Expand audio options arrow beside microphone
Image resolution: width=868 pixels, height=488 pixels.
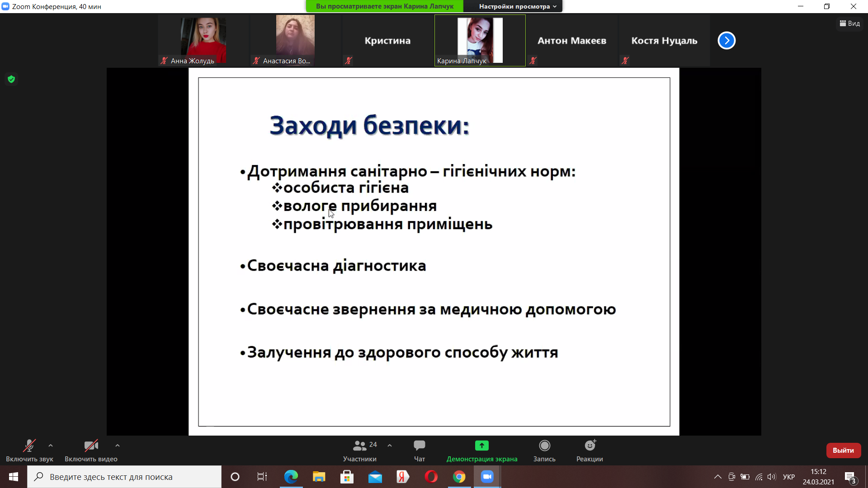(51, 446)
